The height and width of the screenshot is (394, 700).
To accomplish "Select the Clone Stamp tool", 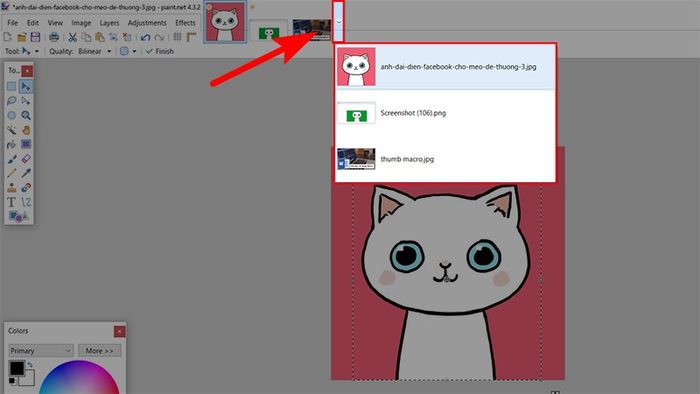I will pos(12,187).
